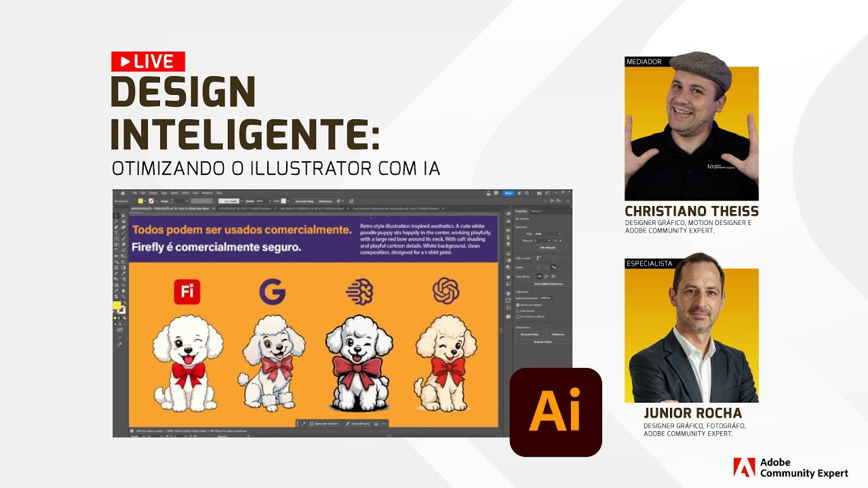Open the Object menu
The image size is (868, 488).
[153, 193]
